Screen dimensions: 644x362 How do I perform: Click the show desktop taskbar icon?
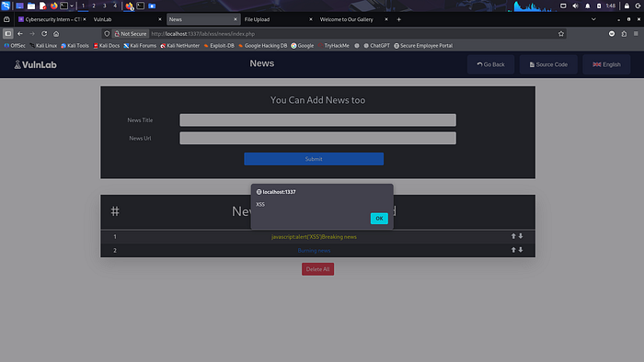pos(19,6)
